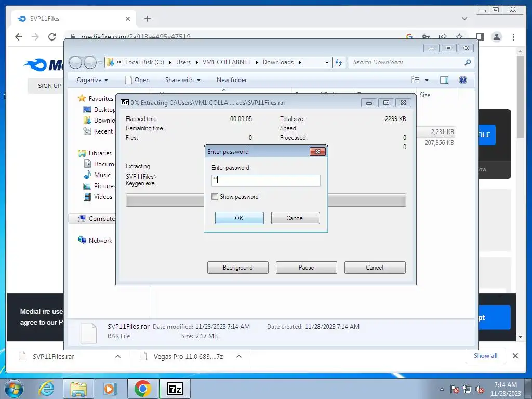This screenshot has height=399, width=532.
Task: Open Chrome three-dot menu
Action: (x=513, y=37)
